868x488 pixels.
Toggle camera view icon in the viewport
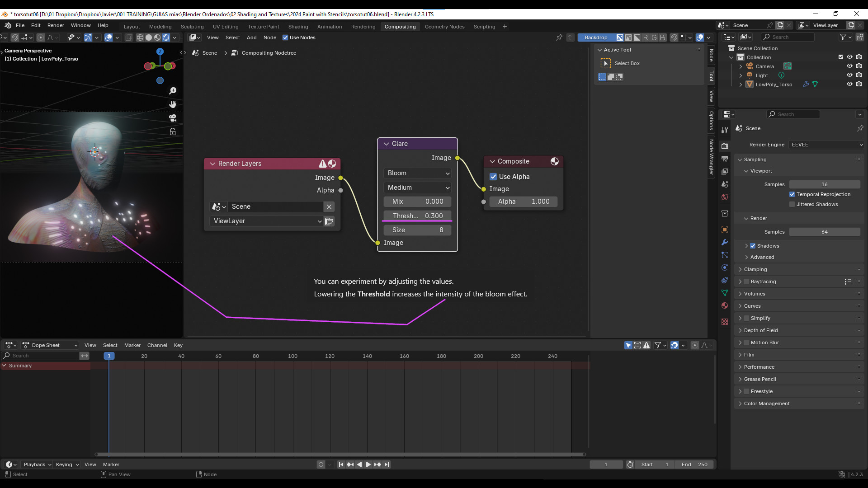pos(173,118)
